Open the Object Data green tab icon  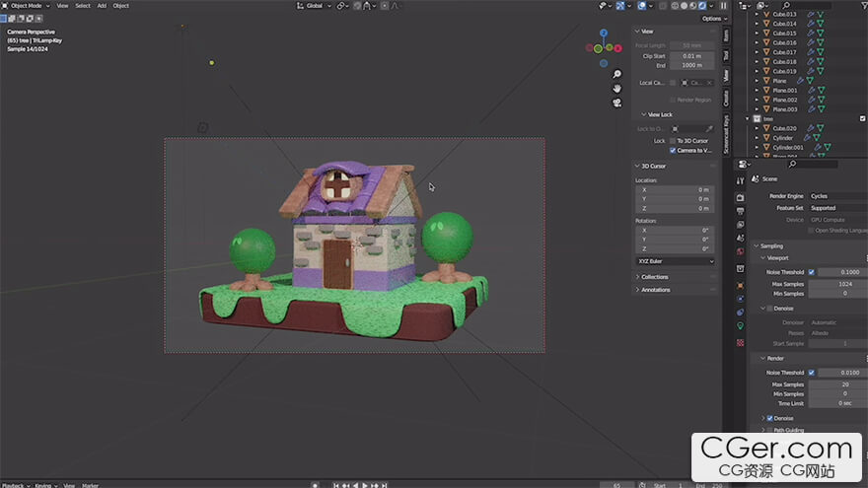click(x=740, y=326)
